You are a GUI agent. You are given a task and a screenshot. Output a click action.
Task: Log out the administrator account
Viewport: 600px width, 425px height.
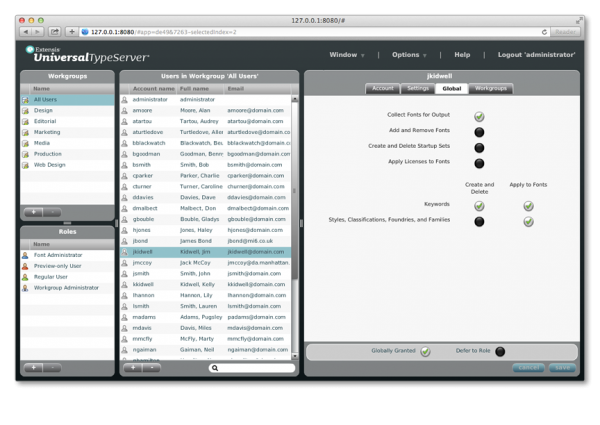(x=536, y=55)
